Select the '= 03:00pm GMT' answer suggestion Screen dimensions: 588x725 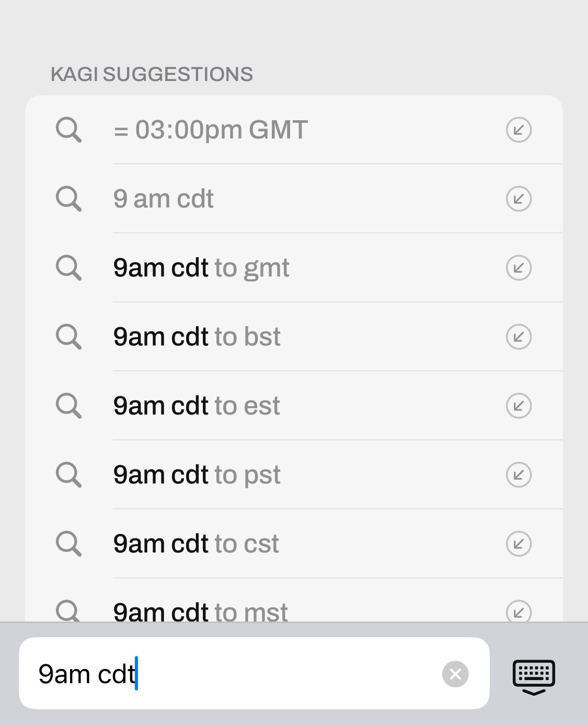point(211,130)
